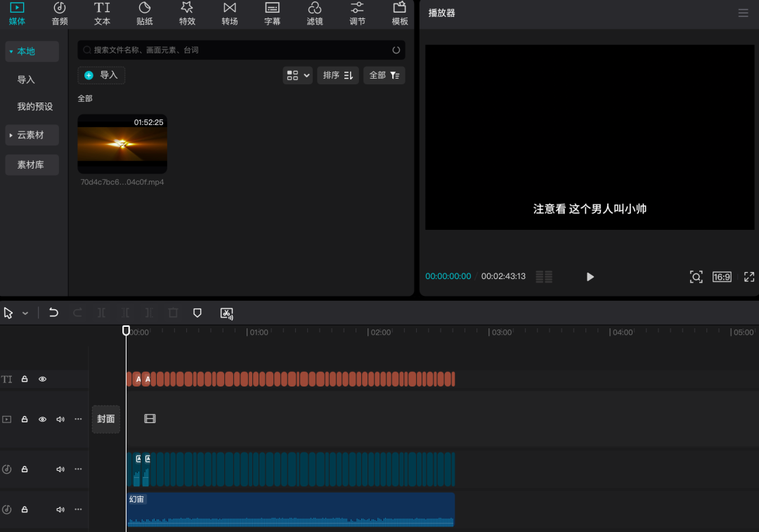Click the undo arrow in timeline toolbar
The height and width of the screenshot is (532, 759).
pos(53,313)
